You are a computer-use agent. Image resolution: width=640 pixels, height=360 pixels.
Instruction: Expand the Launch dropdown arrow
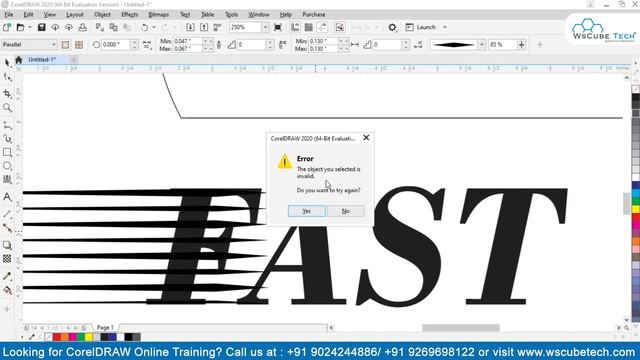tap(445, 27)
